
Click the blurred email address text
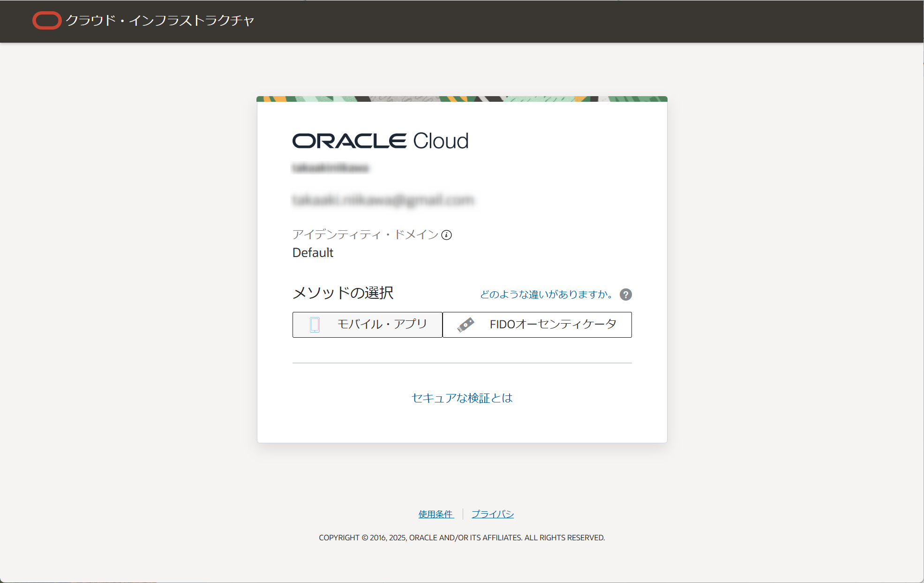tap(383, 200)
